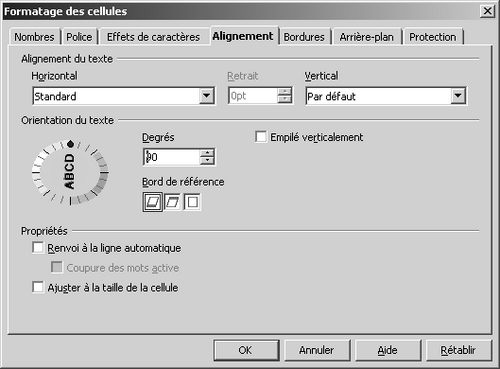This screenshot has height=369, width=500.
Task: Expand the Vertical alignment dropdown
Action: click(458, 96)
